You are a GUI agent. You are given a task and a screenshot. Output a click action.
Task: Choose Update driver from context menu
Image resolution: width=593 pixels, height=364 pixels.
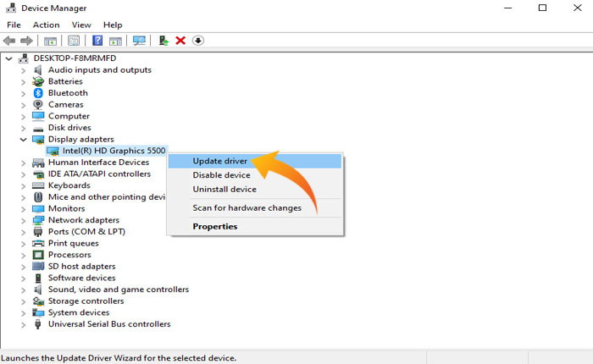click(x=219, y=161)
